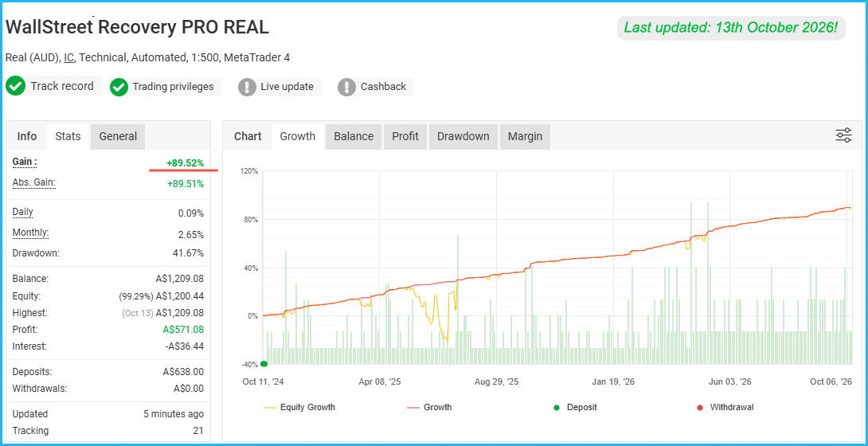
Task: Click the A$1,209.08 Balance value
Action: pyautogui.click(x=180, y=279)
